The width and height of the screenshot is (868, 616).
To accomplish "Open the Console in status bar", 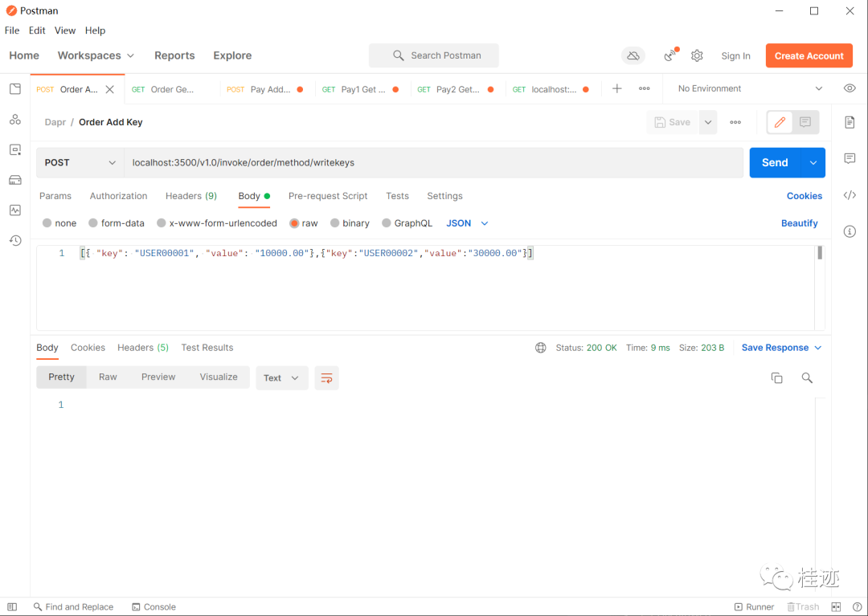I will tap(154, 606).
